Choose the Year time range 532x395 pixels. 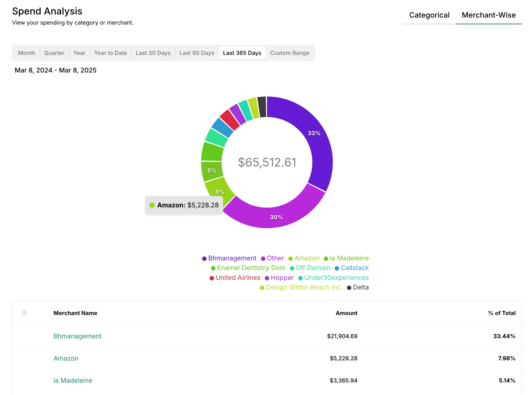click(x=79, y=53)
